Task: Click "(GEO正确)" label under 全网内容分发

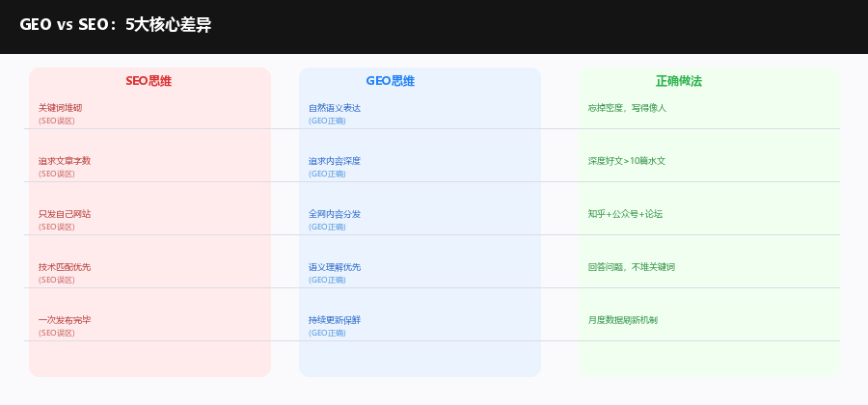Action: pyautogui.click(x=327, y=227)
